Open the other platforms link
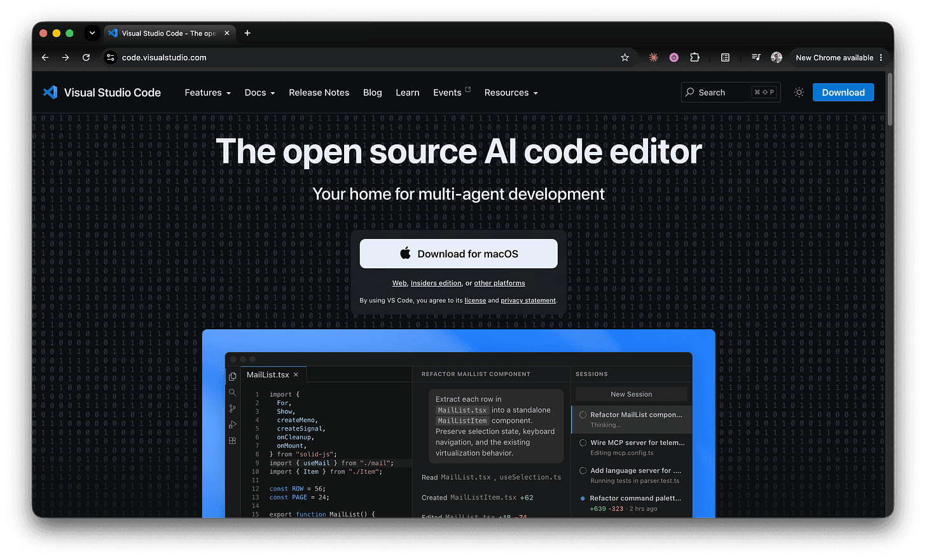The height and width of the screenshot is (560, 926). 499,283
